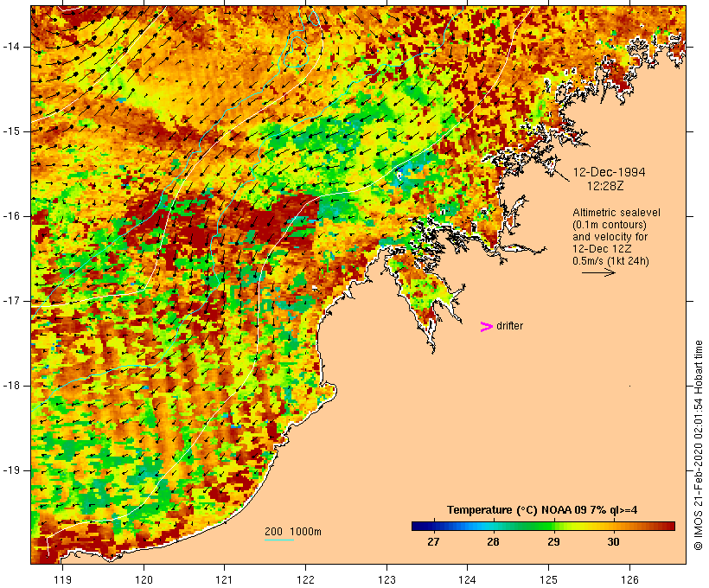Viewport: 709px width, 588px height.
Task: Click the latitude label -15
Action: pos(11,131)
